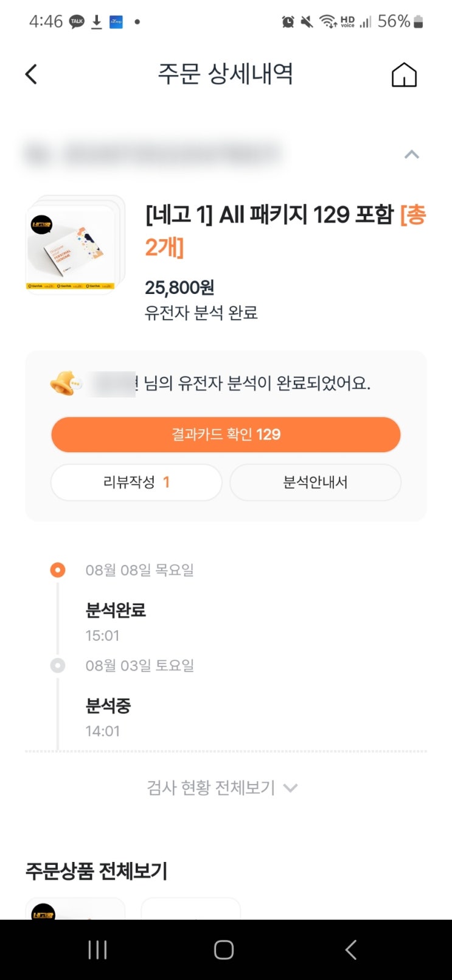452x980 pixels.
Task: Collapse the order section chevron
Action: coord(412,155)
